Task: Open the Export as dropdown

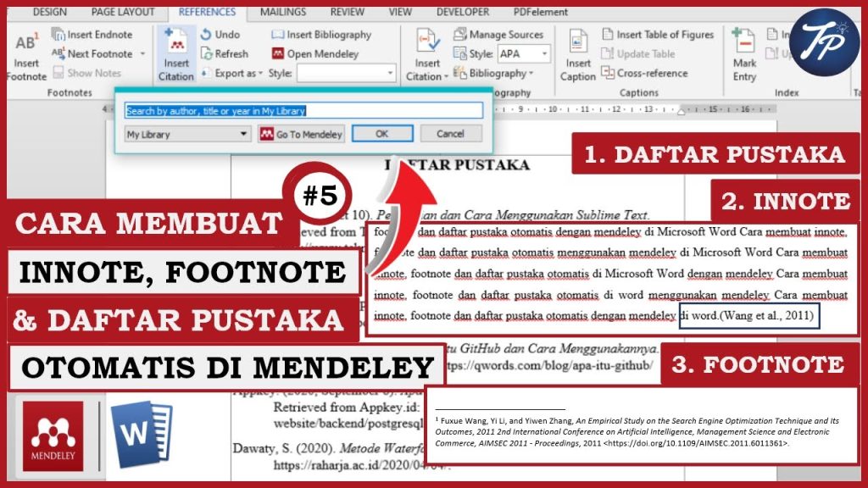Action: (232, 73)
